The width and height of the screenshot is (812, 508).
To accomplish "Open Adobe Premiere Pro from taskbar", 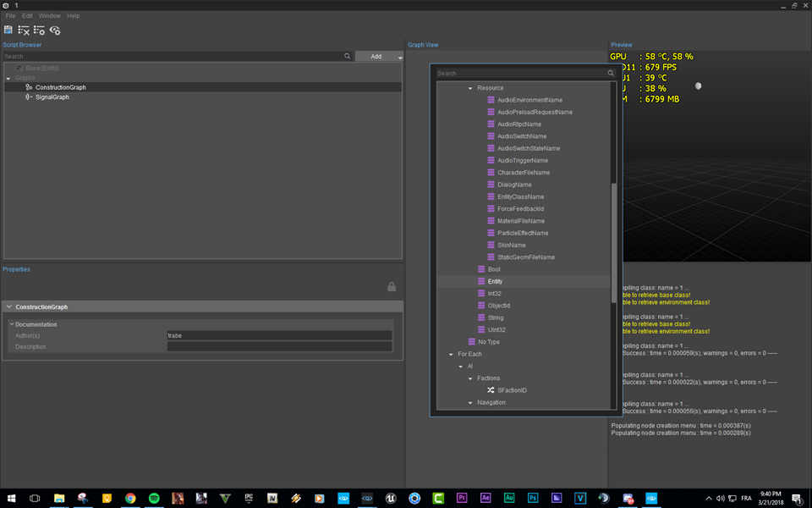I will [x=462, y=498].
